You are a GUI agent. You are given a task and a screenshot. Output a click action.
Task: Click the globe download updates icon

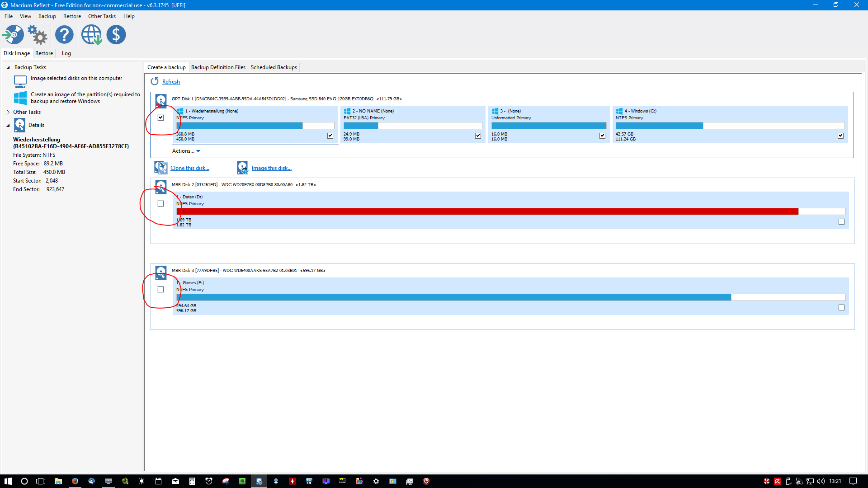[x=91, y=35]
